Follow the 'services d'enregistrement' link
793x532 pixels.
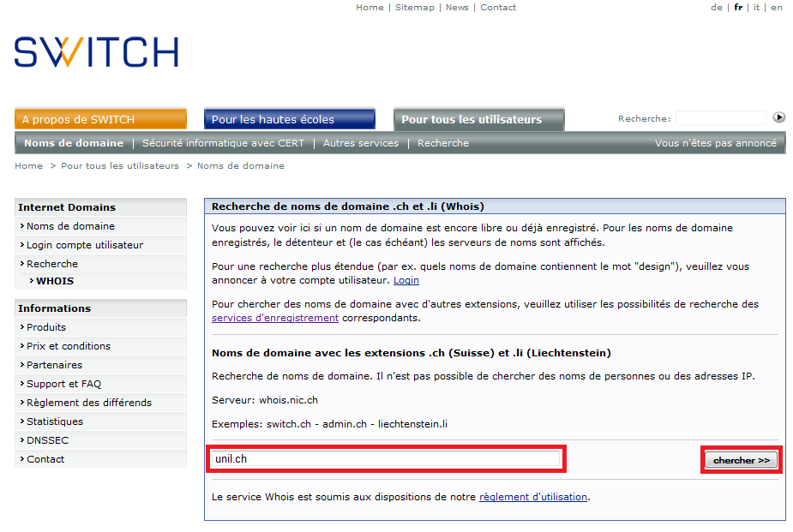(x=275, y=318)
